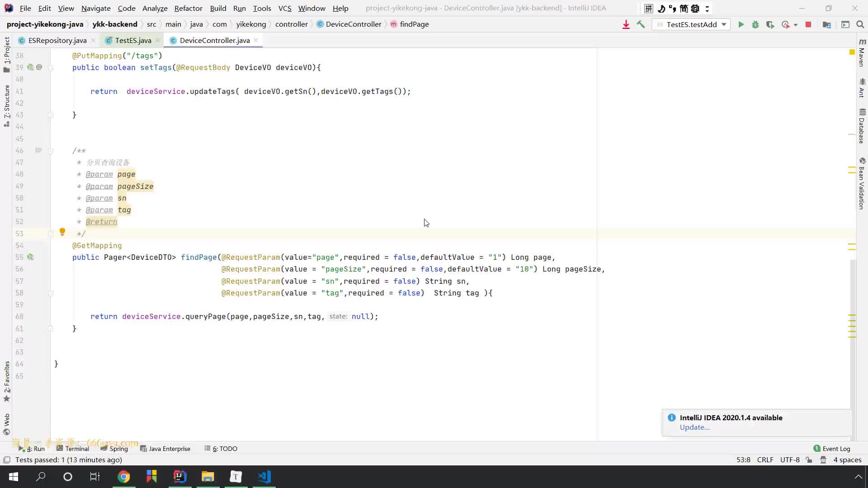Toggle tool window quick access button
868x488 pixels.
click(7, 460)
